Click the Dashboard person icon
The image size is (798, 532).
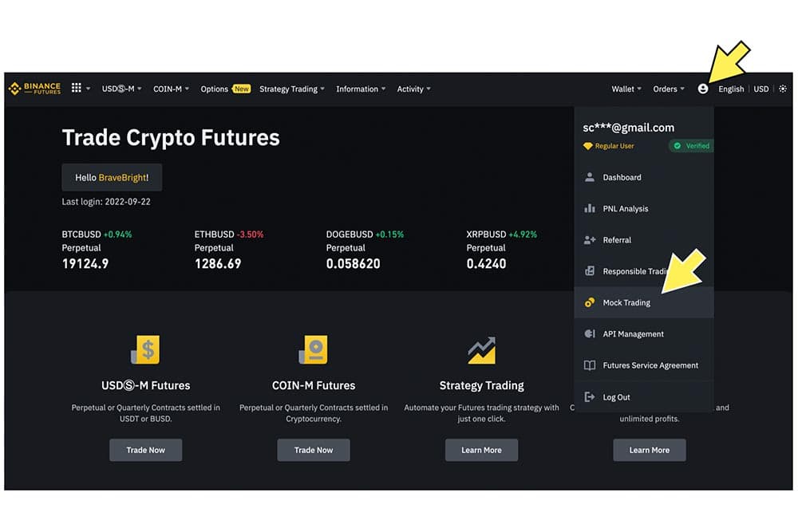pyautogui.click(x=590, y=177)
